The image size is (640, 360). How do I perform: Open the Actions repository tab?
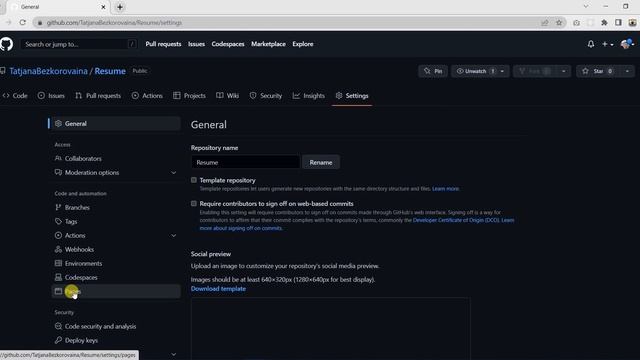pyautogui.click(x=147, y=96)
